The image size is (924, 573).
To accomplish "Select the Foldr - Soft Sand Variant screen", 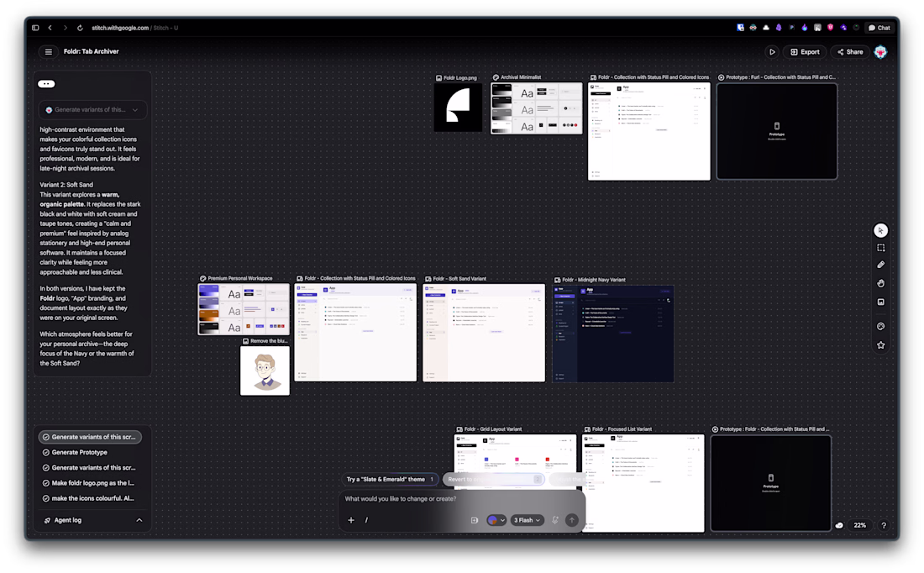I will click(484, 333).
